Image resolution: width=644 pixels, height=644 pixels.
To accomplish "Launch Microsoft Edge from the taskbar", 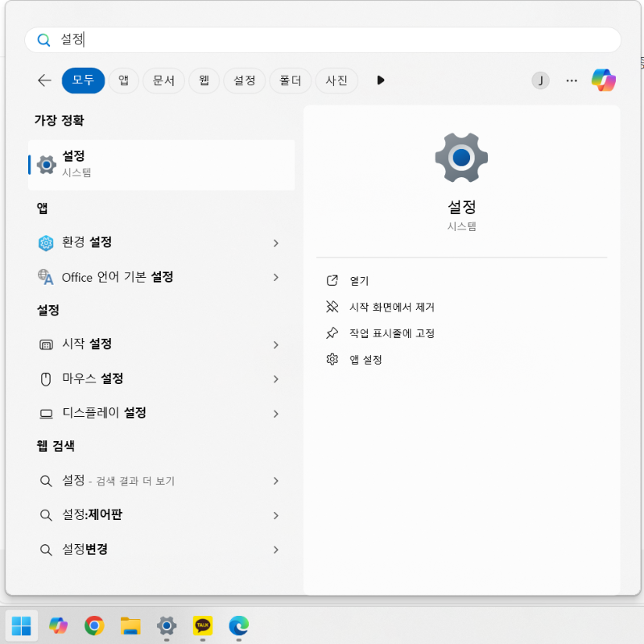I will [238, 625].
